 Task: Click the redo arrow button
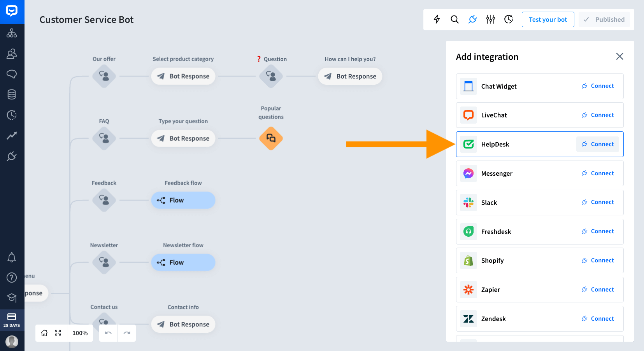[x=127, y=333]
